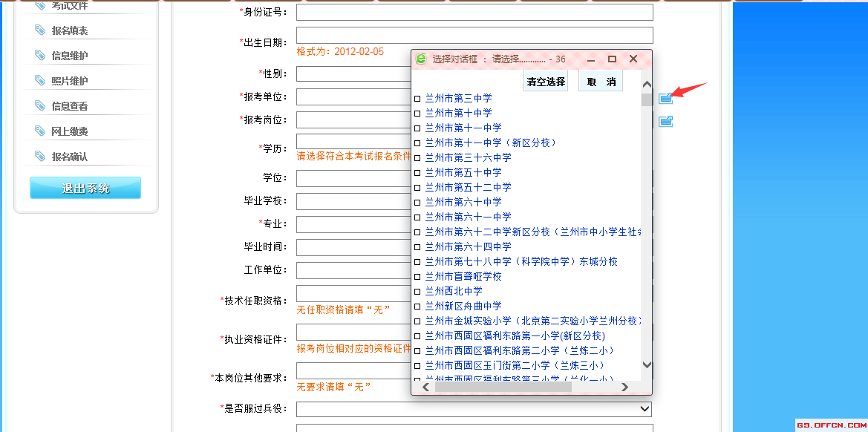Expand the 是否服过兵役 dropdown
868x432 pixels.
click(645, 409)
